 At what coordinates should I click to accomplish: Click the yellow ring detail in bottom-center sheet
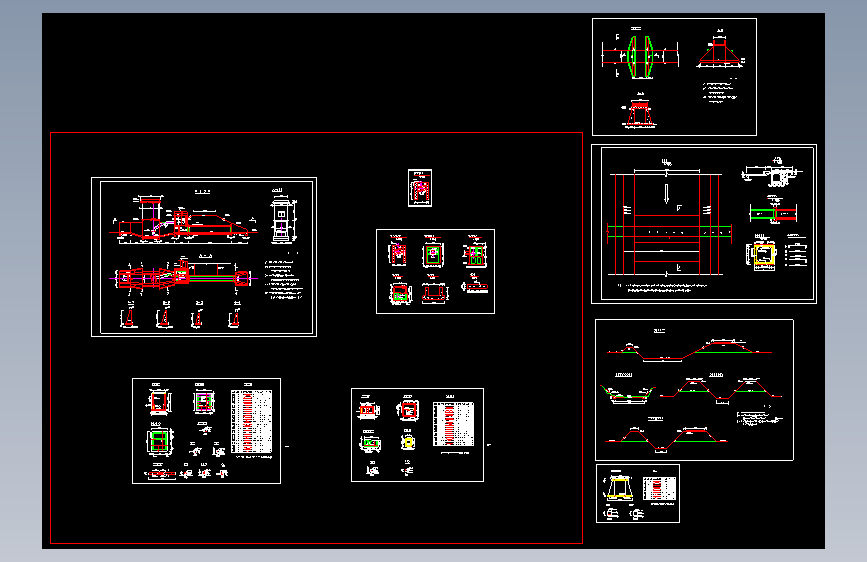408,442
